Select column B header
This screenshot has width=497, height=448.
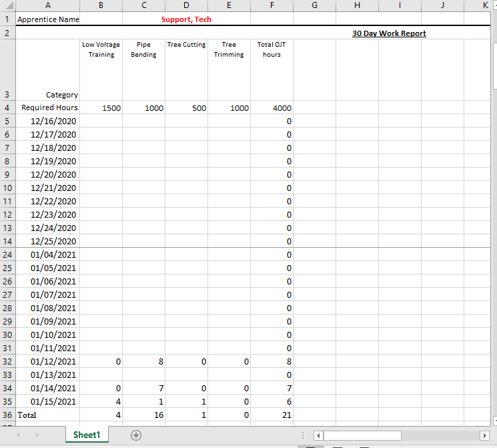pos(101,5)
